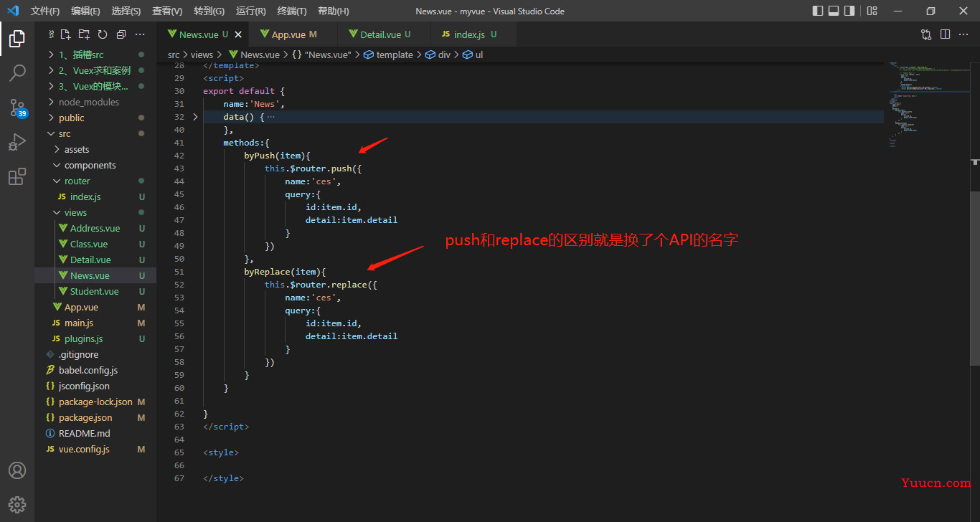Open package-lock.json in the file tree
Image resolution: width=980 pixels, height=522 pixels.
click(95, 402)
